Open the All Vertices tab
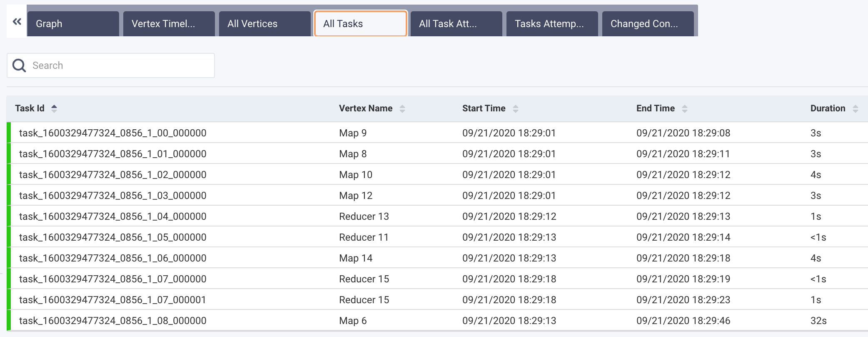 [265, 24]
